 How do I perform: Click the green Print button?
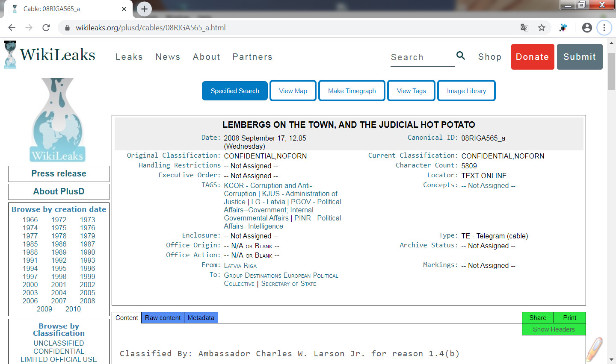tap(570, 318)
